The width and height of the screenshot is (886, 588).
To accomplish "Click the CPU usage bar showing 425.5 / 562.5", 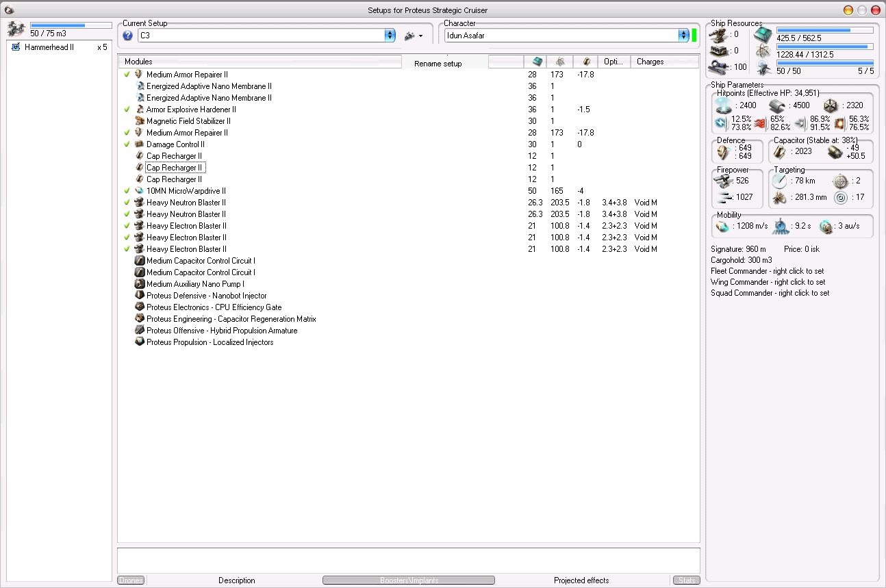I will (825, 30).
